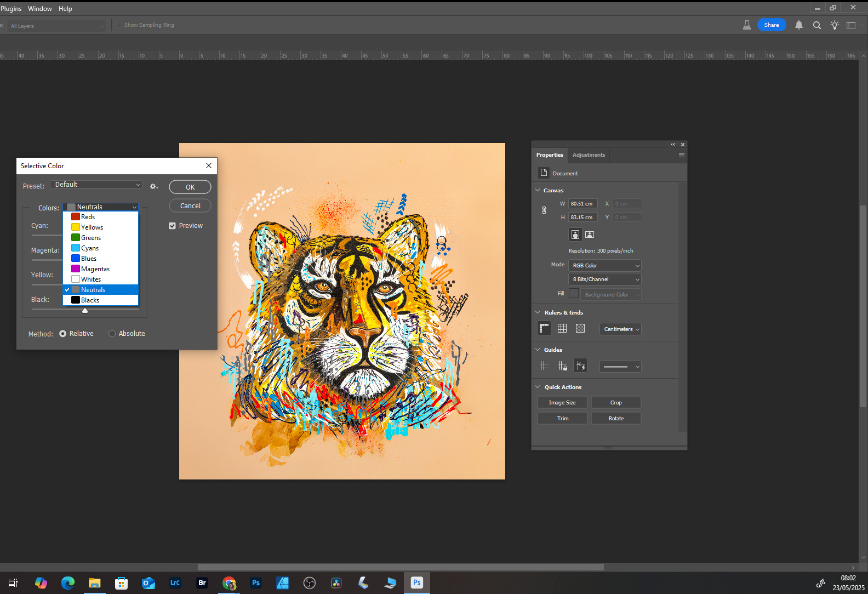The image size is (868, 594).
Task: Collapse the Canvas section
Action: pyautogui.click(x=538, y=190)
